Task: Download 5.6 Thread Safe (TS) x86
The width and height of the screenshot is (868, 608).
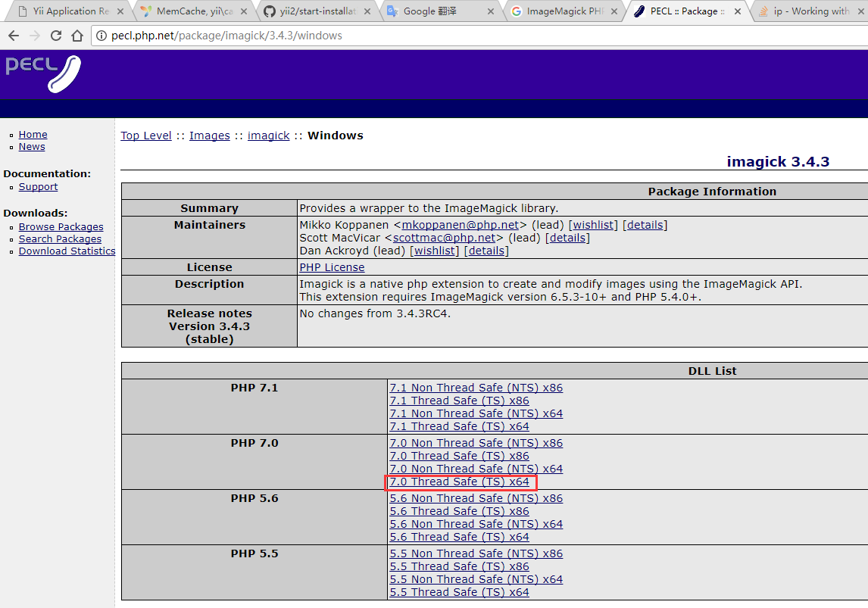Action: pos(460,511)
